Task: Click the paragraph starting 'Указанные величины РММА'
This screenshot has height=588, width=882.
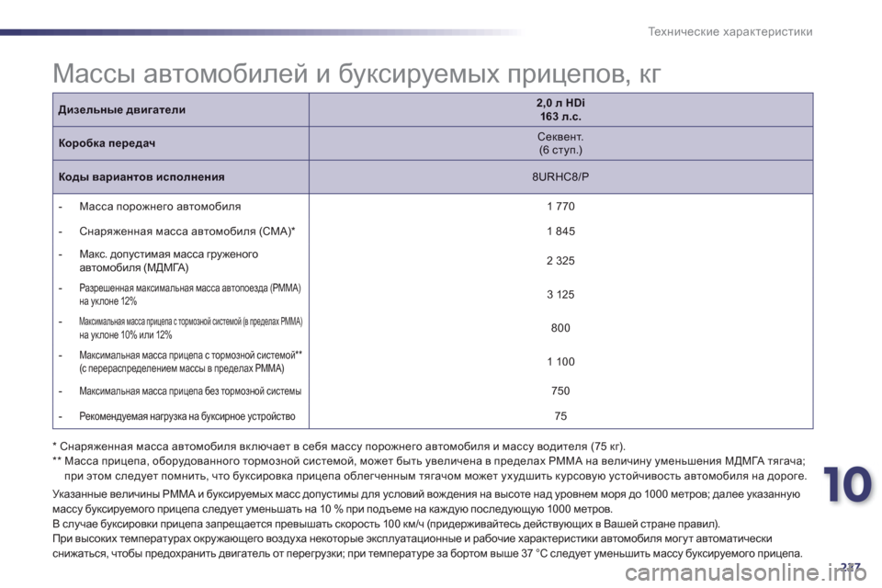Action: point(425,502)
